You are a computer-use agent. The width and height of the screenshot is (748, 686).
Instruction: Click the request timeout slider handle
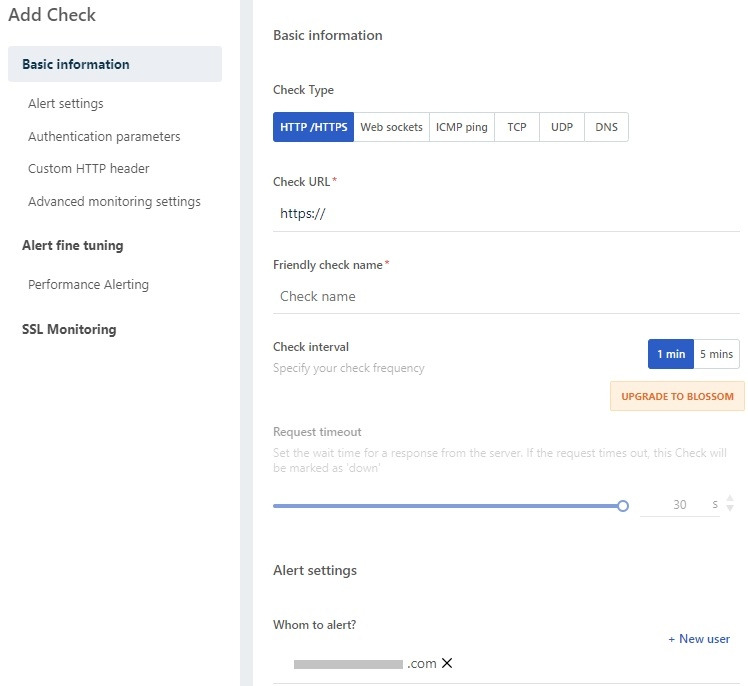[623, 506]
